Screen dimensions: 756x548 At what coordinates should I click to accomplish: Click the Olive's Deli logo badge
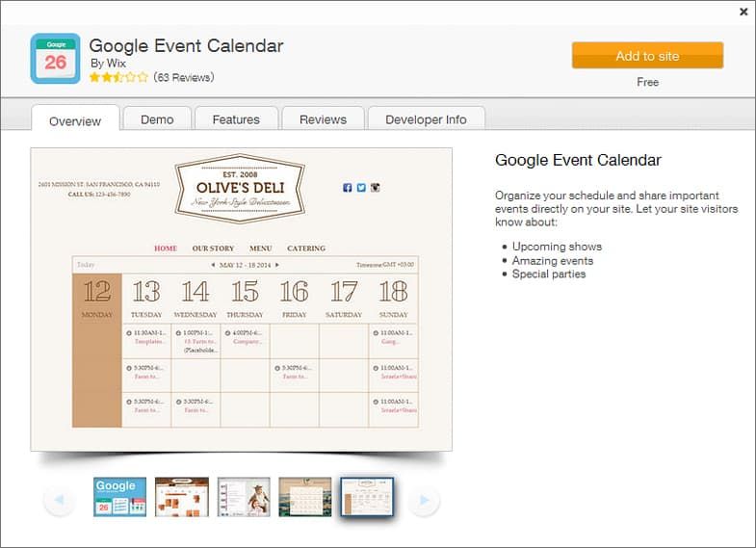[x=240, y=189]
